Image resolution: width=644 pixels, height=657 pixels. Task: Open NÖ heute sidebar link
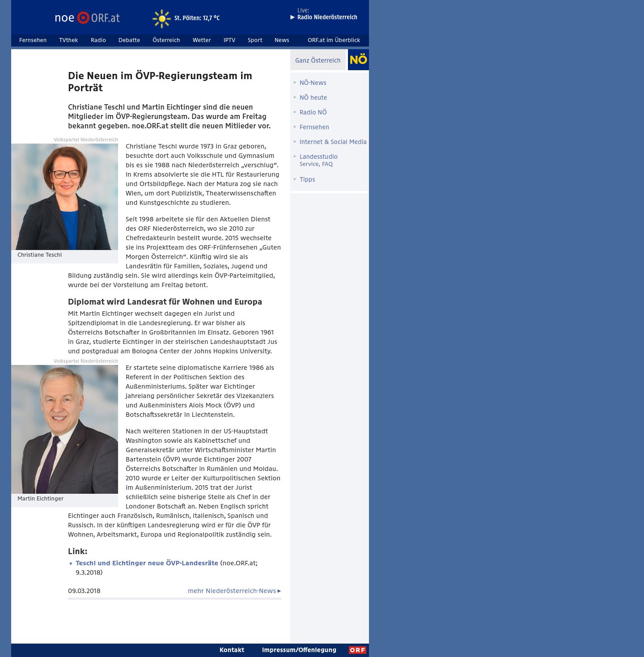313,97
